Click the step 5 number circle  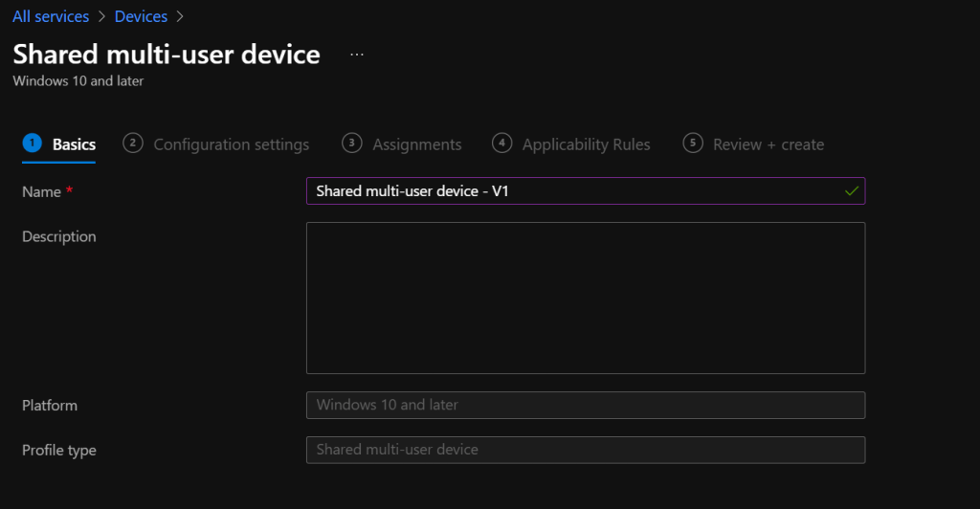click(x=693, y=144)
